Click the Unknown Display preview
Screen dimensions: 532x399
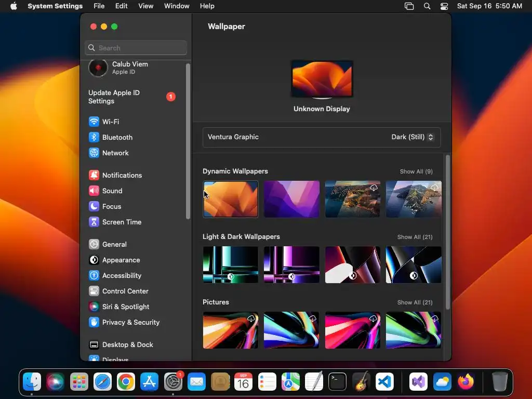click(322, 79)
